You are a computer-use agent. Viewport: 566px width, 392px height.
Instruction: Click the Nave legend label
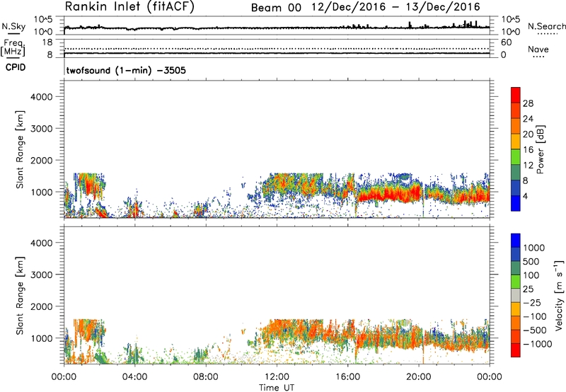click(x=538, y=50)
